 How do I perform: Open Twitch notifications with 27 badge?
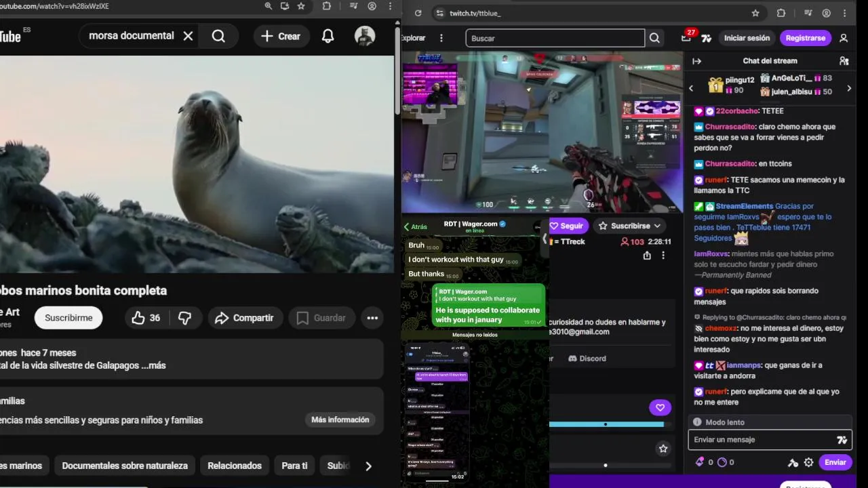pyautogui.click(x=686, y=38)
